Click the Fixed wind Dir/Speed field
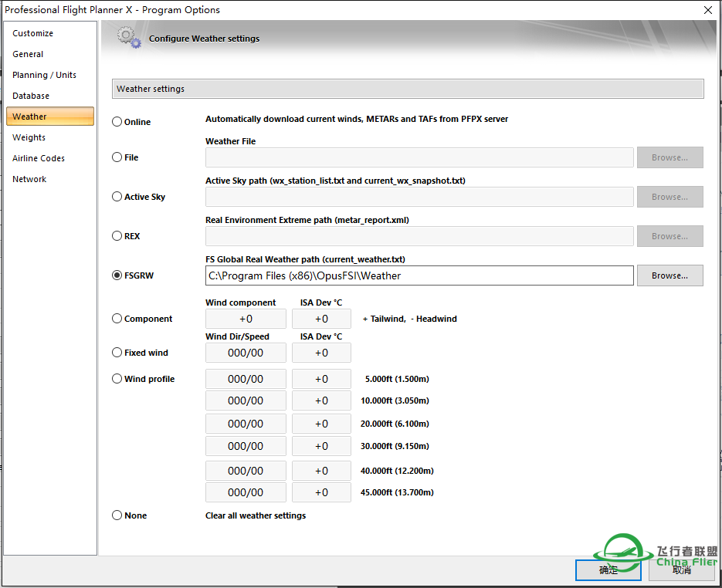This screenshot has width=722, height=588. (246, 353)
